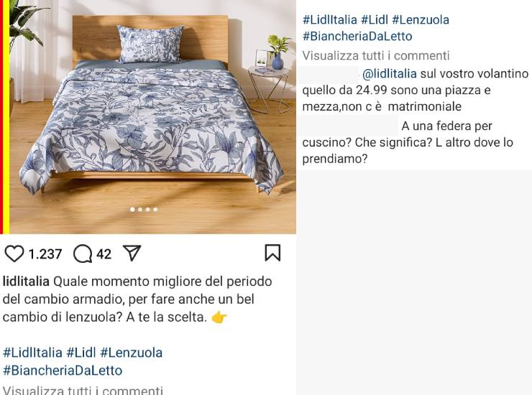Viewport: 532px width, 395px height.
Task: Tap the bed linen product photo
Action: tap(152, 116)
